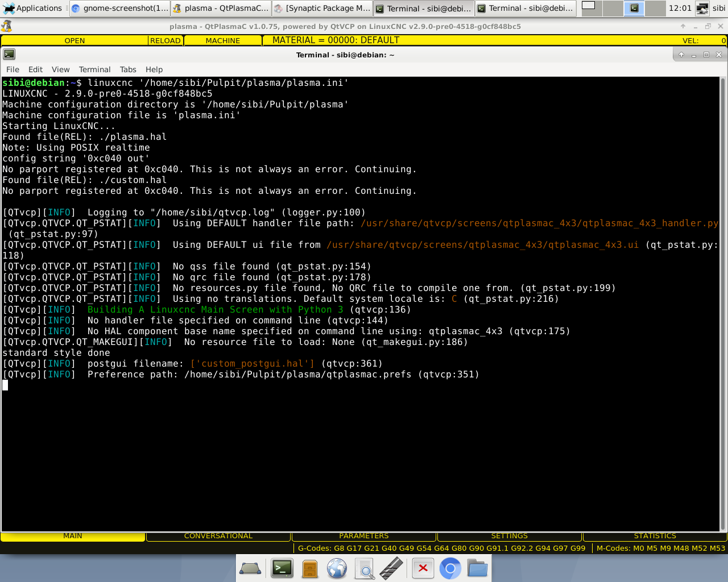Screen dimensions: 728x582
Task: Open the Edit menu in Terminal
Action: [x=35, y=69]
